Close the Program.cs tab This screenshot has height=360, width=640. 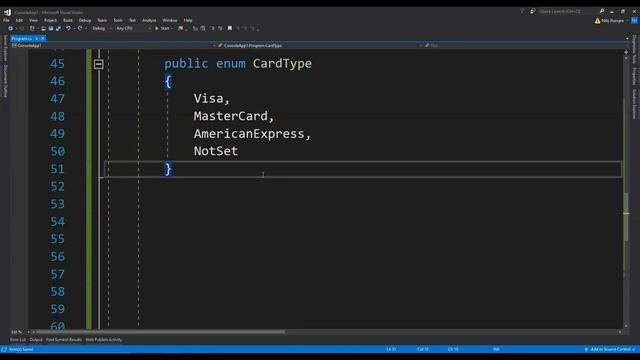pyautogui.click(x=43, y=38)
